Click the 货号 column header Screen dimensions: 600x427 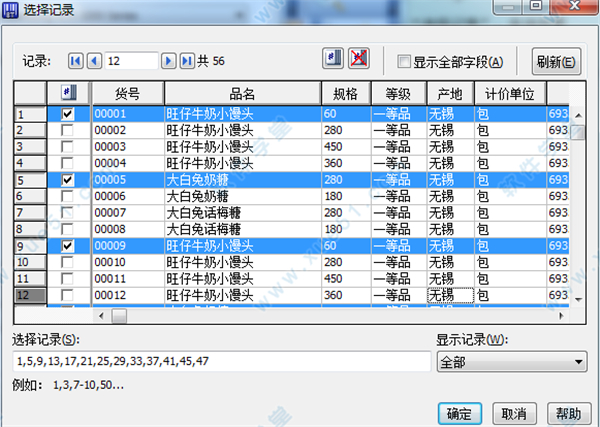(x=127, y=93)
